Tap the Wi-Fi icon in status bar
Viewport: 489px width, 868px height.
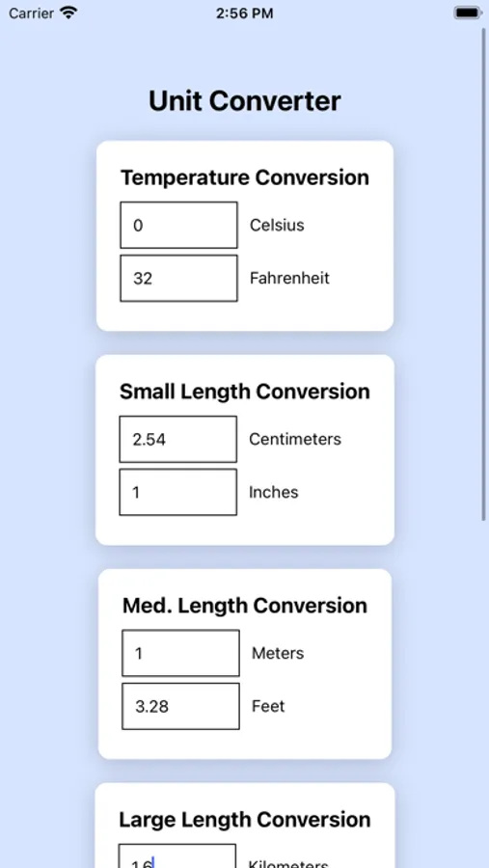click(68, 13)
